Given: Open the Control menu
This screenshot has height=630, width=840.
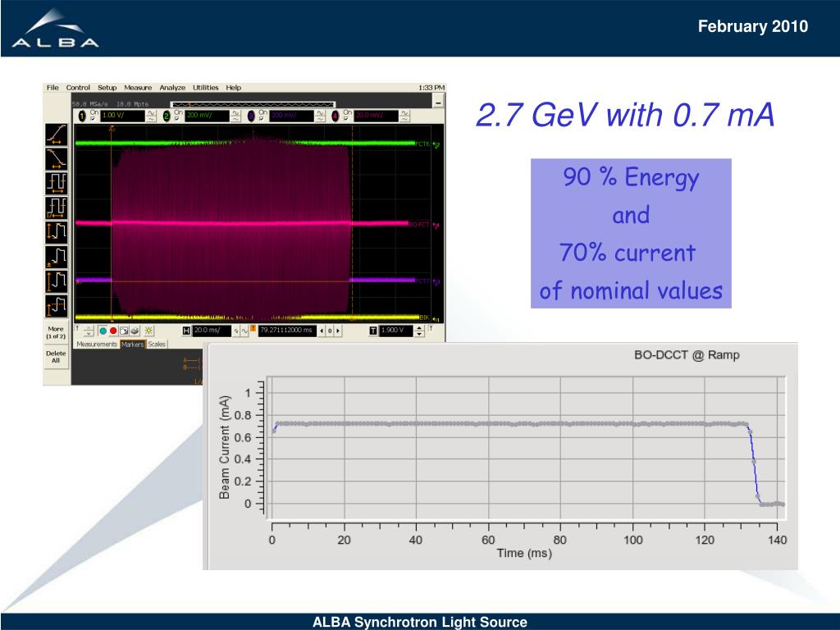Looking at the screenshot, I should (78, 87).
